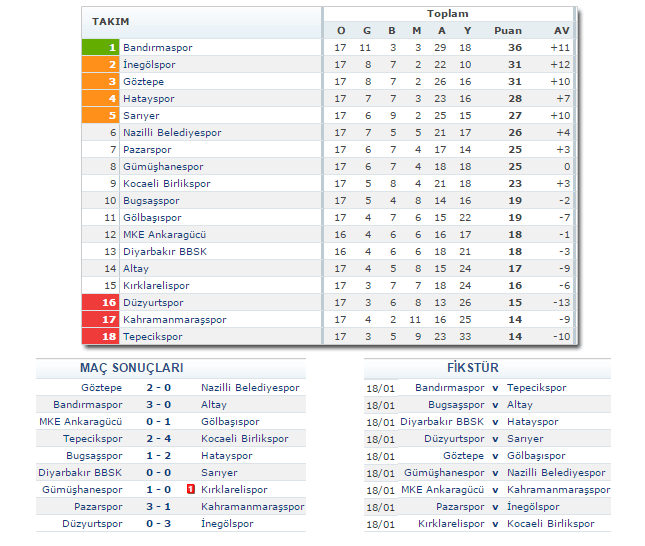Click Hatayspor in the match results
Viewport: 645px width, 546px height.
click(228, 455)
